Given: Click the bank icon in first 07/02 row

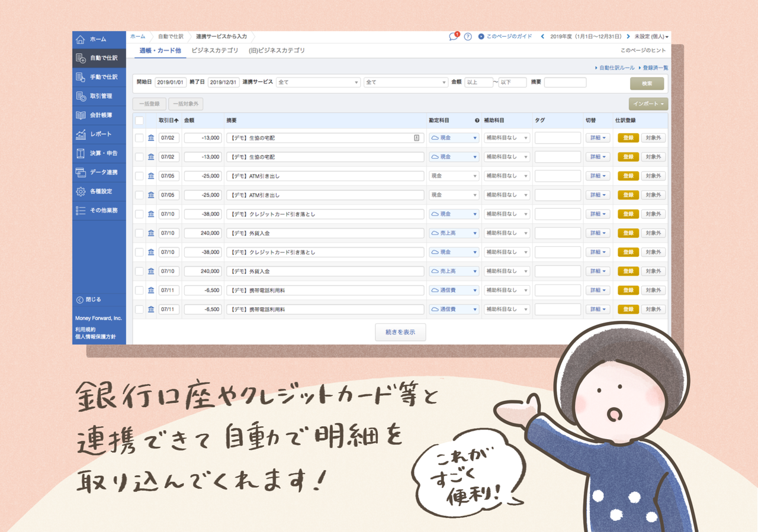Looking at the screenshot, I should [151, 138].
